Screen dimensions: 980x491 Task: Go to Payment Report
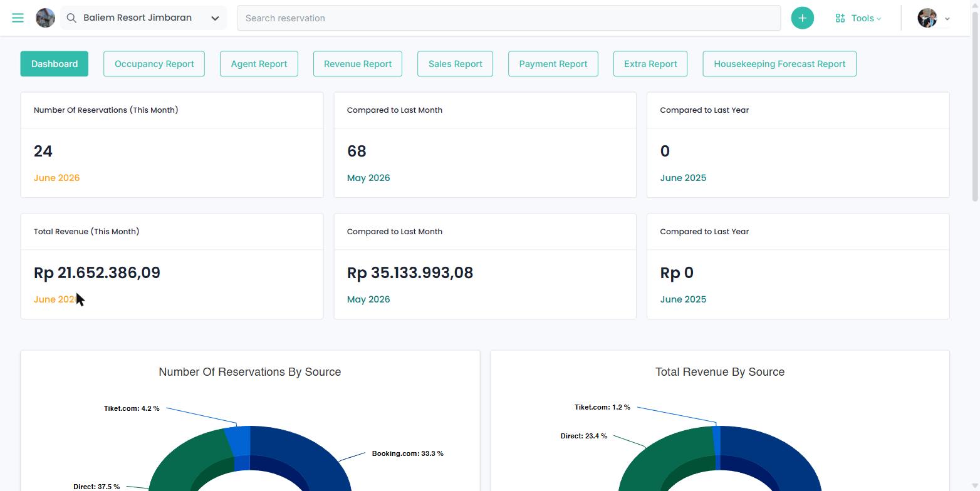pos(553,64)
